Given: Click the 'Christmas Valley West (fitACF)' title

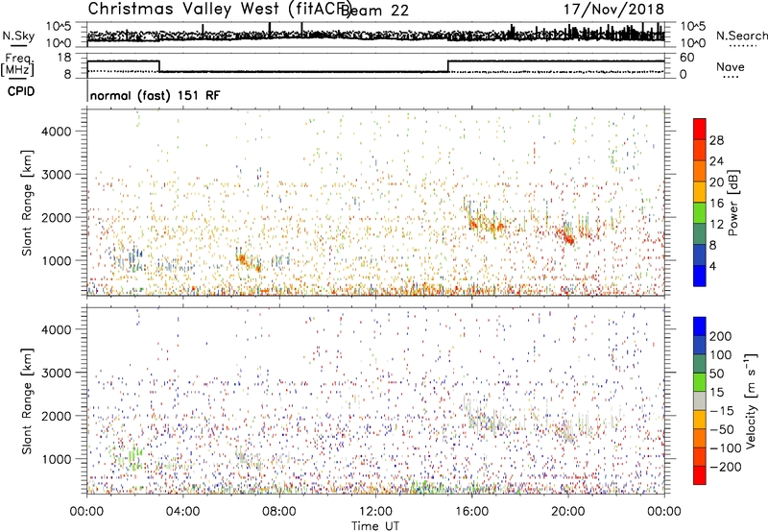Looking at the screenshot, I should tap(219, 9).
